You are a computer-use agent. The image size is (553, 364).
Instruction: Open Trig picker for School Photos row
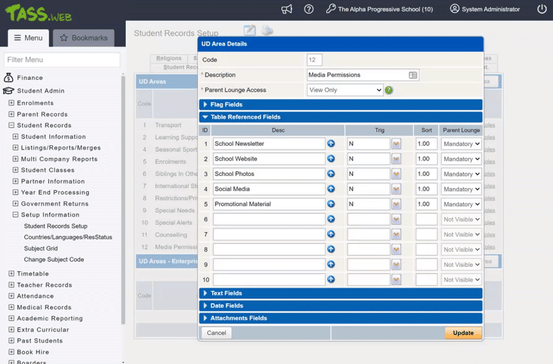click(x=396, y=174)
